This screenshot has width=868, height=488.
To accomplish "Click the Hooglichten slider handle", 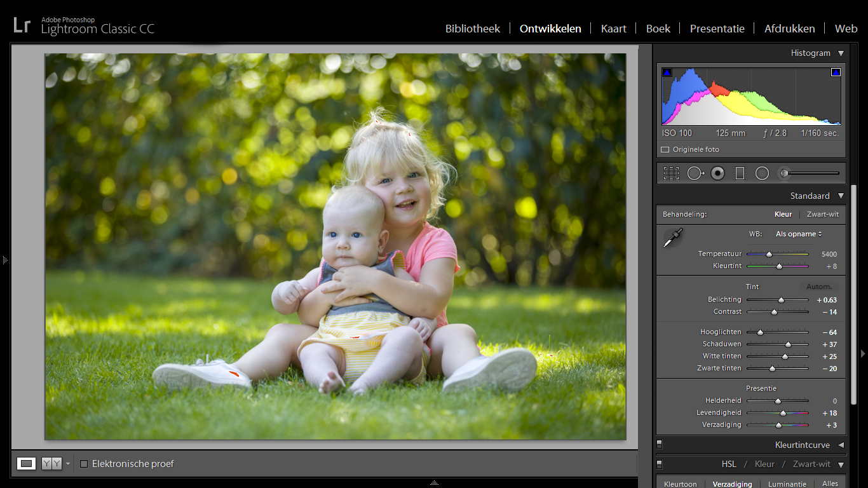I will [760, 332].
